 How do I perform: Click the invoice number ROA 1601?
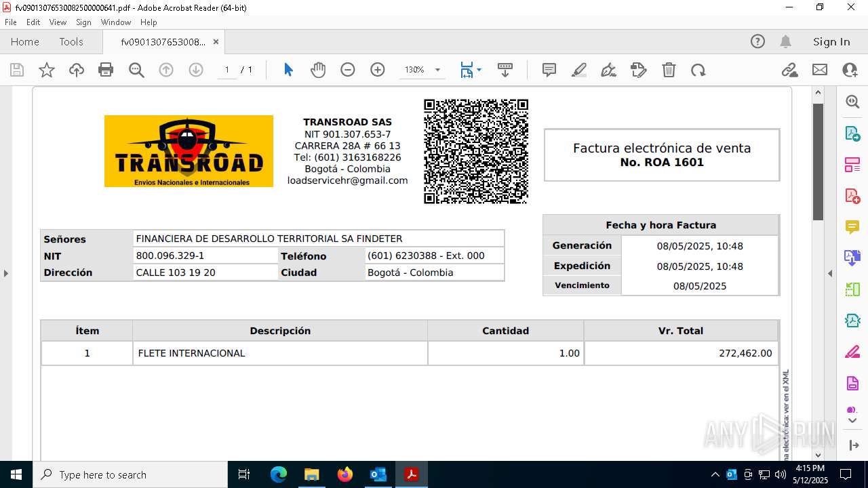click(x=662, y=162)
